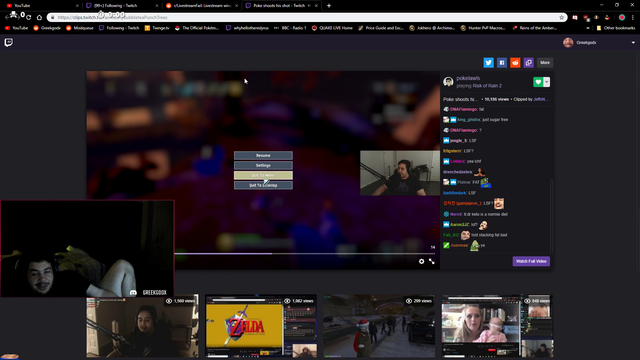Open the More share options button
The height and width of the screenshot is (360, 640).
(545, 62)
